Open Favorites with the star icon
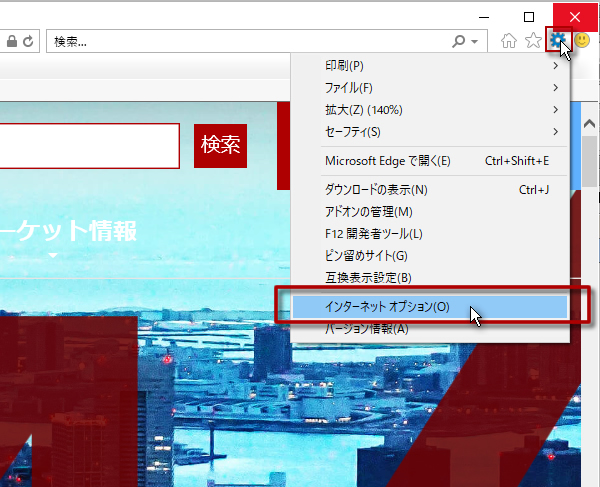600x487 pixels. click(x=534, y=41)
